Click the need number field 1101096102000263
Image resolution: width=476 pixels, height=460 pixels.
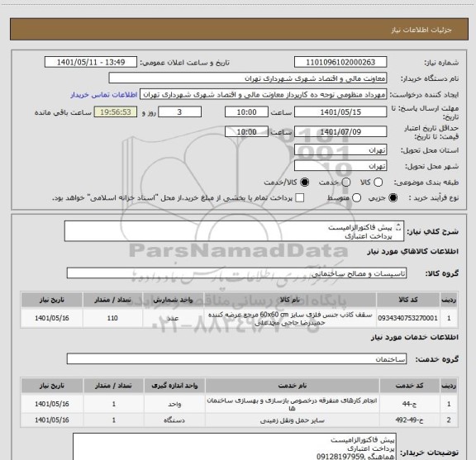pos(340,62)
